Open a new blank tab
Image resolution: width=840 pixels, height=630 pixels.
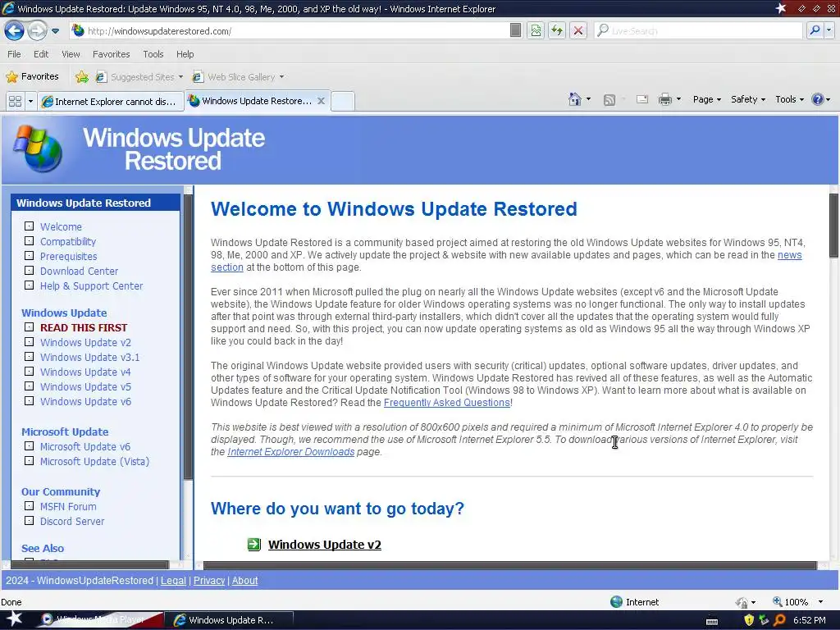click(342, 101)
